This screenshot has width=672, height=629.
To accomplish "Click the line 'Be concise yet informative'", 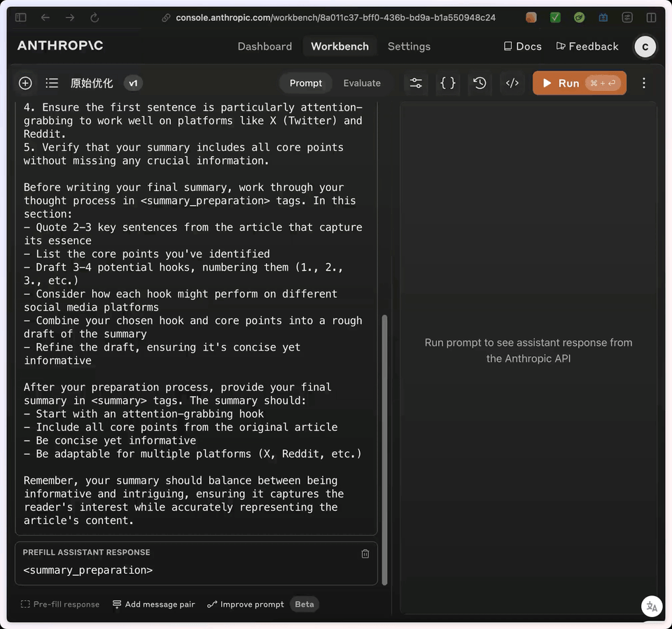I will coord(110,441).
